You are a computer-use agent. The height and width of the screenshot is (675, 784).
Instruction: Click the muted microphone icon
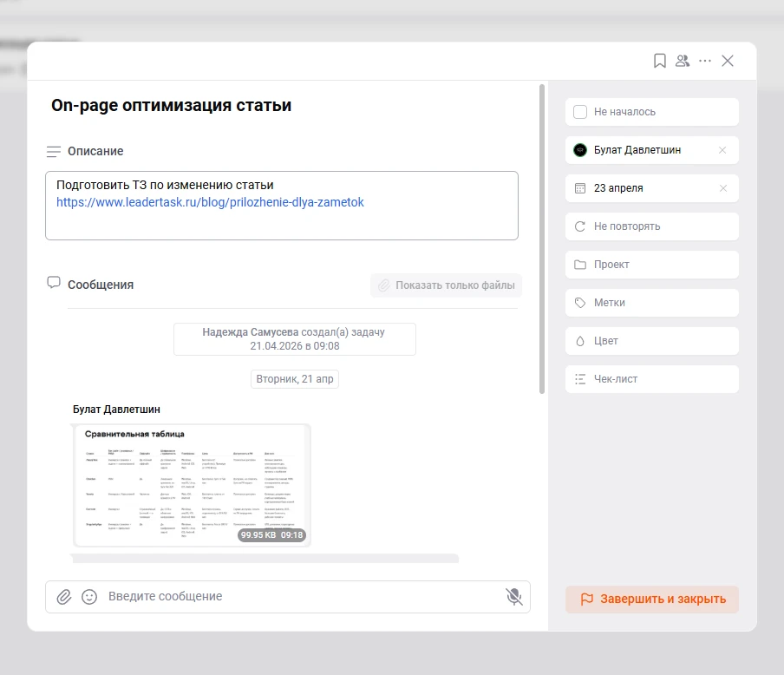(x=514, y=596)
